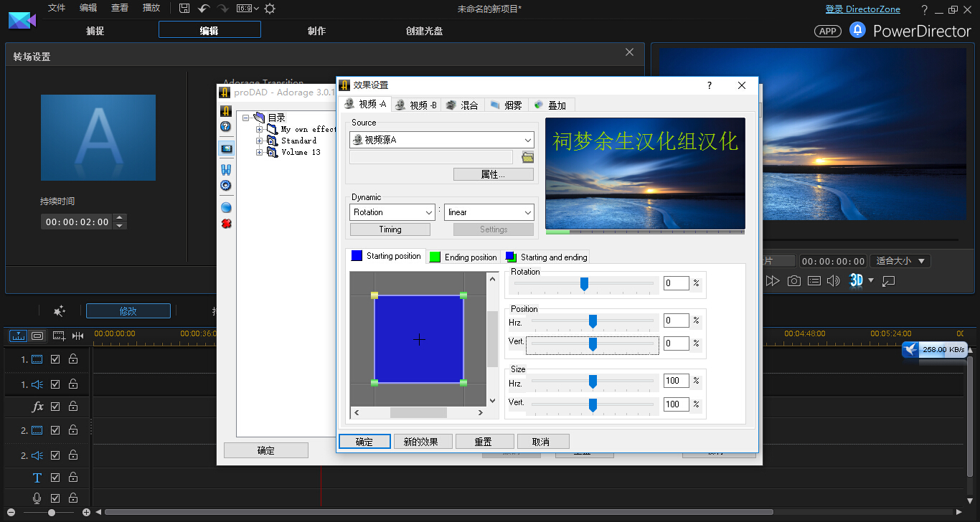Click 新的效果 button
The width and height of the screenshot is (980, 522).
click(x=423, y=442)
